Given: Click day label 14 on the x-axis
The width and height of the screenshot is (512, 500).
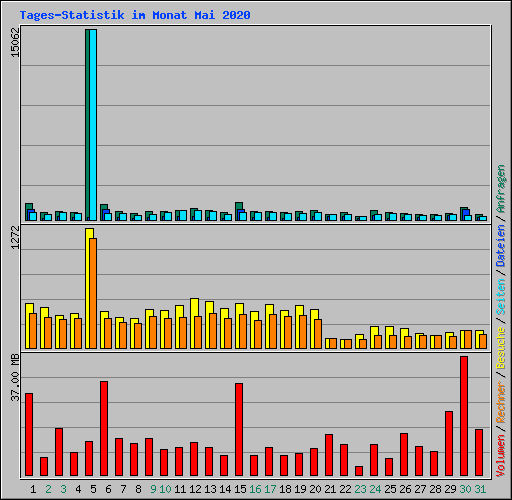Looking at the screenshot, I should pos(225,489).
